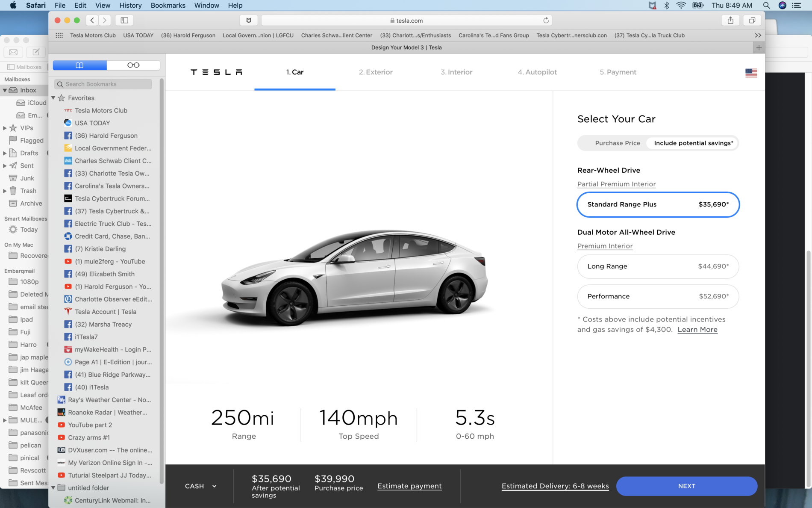This screenshot has width=812, height=508.
Task: Go to the 3. Interior step
Action: coord(456,72)
